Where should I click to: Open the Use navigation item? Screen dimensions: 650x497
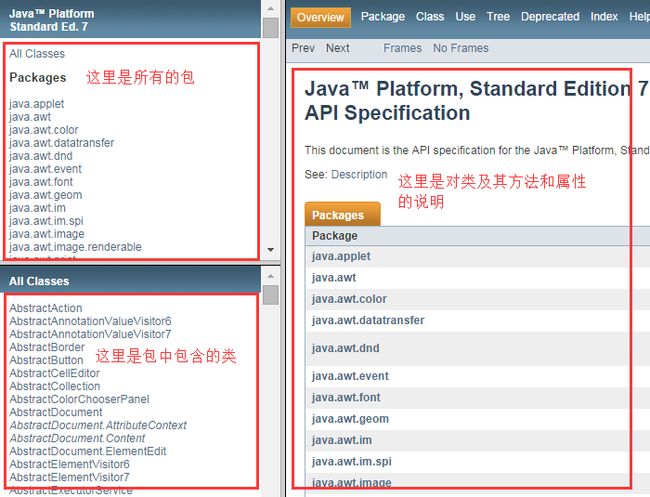[465, 17]
